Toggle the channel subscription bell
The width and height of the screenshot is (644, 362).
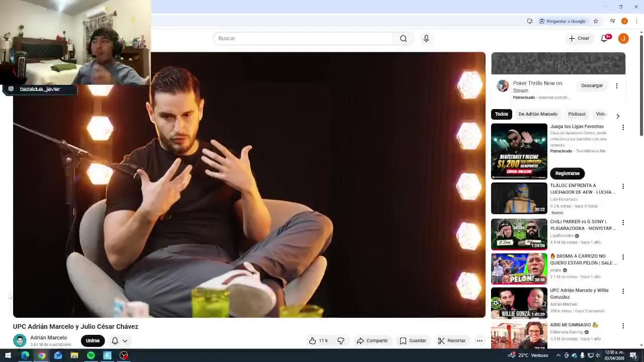click(x=115, y=341)
